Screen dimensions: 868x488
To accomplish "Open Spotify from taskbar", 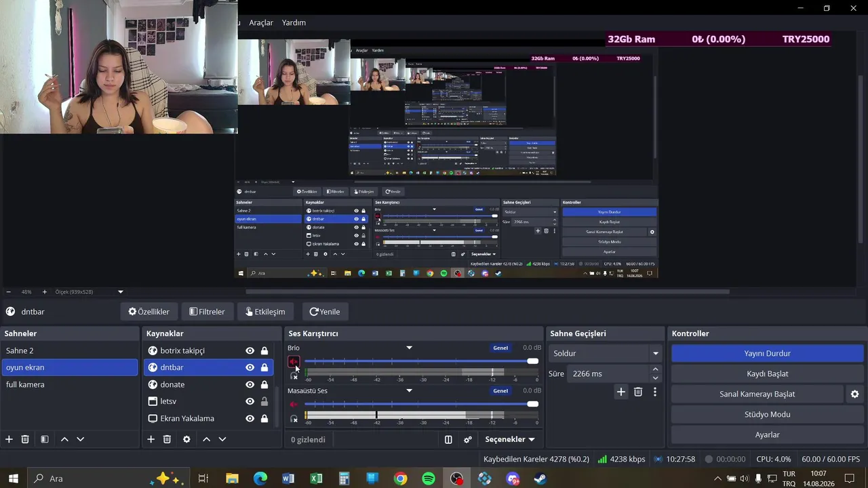I will 429,479.
